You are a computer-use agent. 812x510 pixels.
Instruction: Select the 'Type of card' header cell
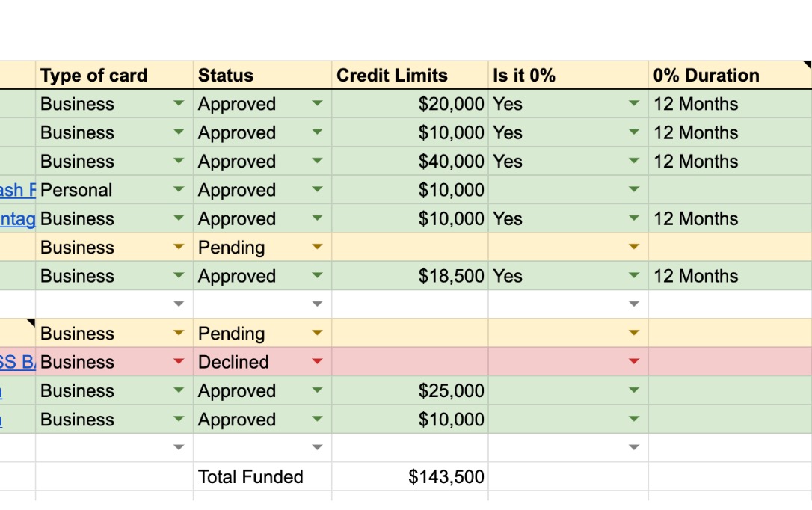pos(114,76)
